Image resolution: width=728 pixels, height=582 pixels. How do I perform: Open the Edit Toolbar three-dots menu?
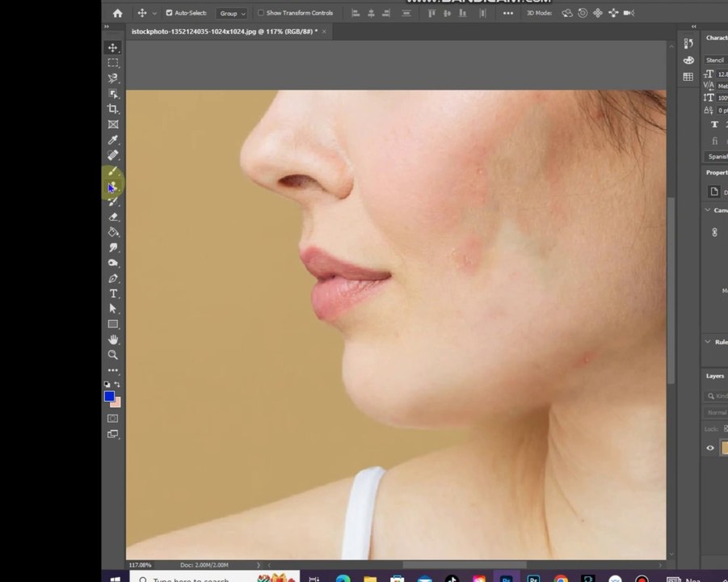coord(113,370)
